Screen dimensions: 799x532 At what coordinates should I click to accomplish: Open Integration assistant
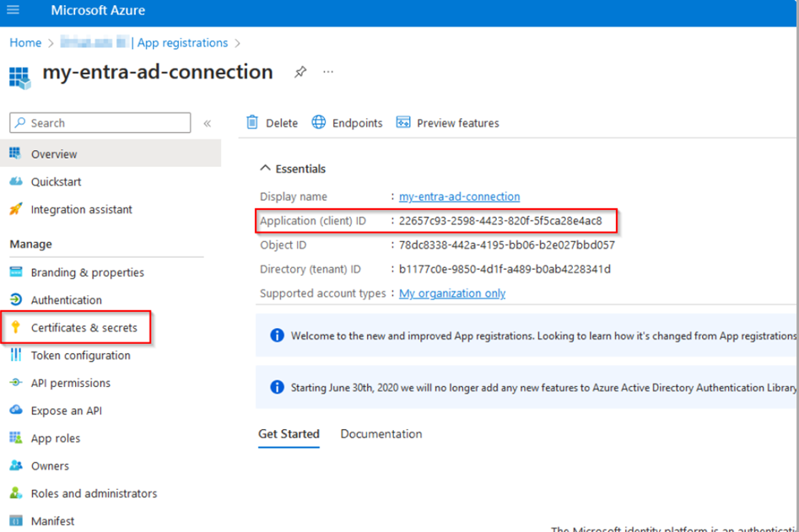(111, 209)
